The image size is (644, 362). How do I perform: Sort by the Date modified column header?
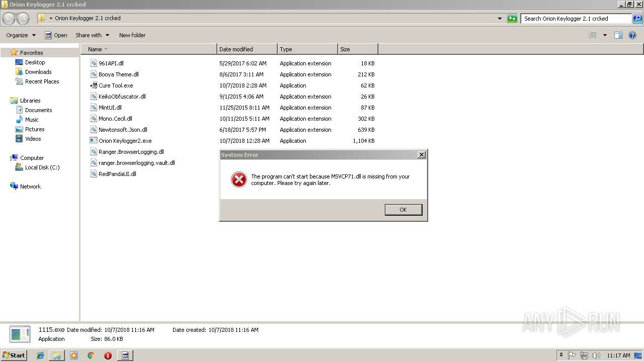tap(247, 49)
